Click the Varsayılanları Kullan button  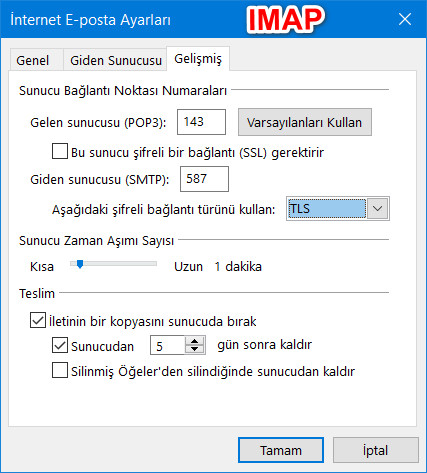[305, 122]
